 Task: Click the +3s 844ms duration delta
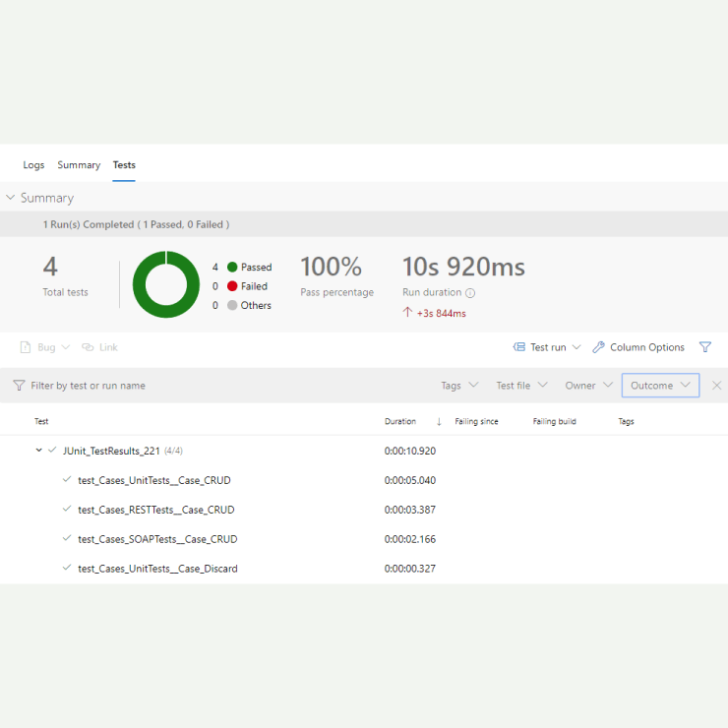tap(441, 314)
